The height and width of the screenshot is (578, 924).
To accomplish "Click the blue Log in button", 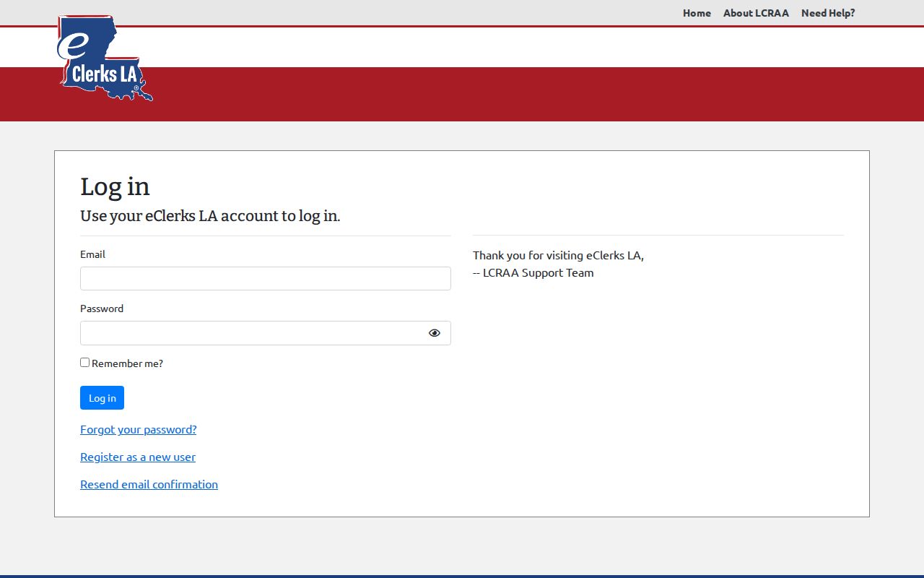I will tap(102, 398).
